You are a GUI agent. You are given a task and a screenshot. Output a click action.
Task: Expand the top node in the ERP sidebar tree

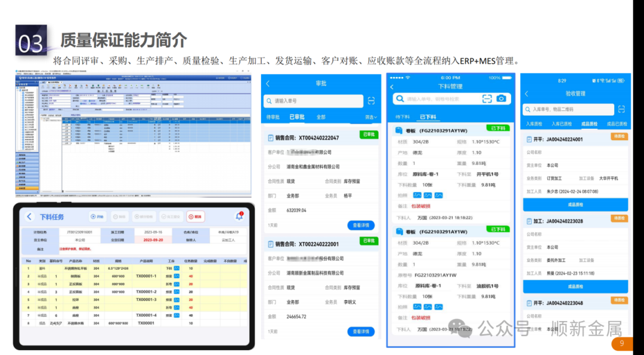(x=17, y=88)
